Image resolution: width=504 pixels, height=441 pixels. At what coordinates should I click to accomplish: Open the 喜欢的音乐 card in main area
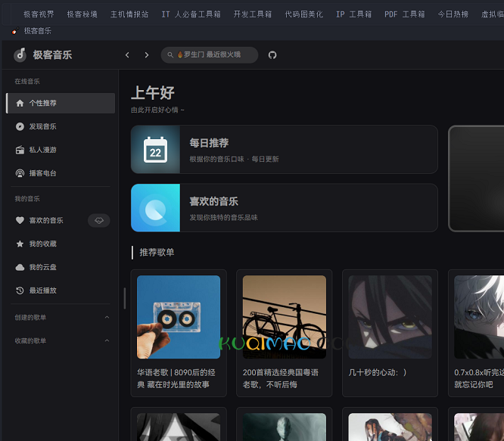284,207
